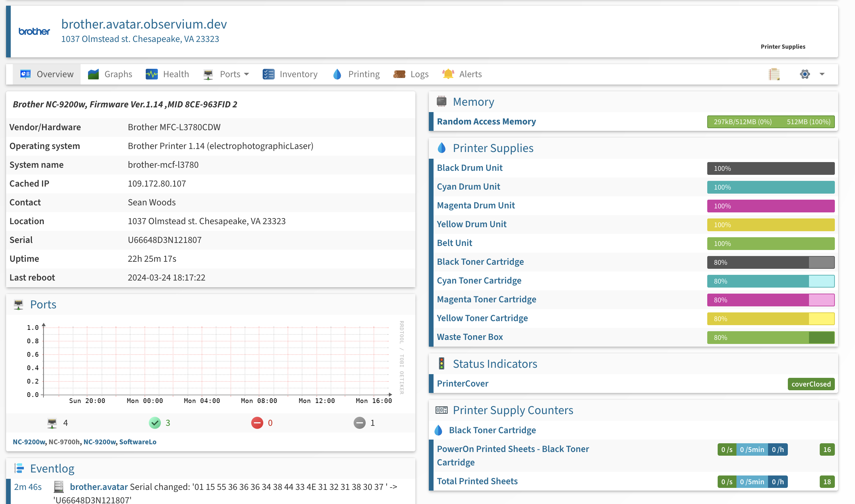Click the total ports count icon
This screenshot has height=504, width=855.
[x=52, y=423]
